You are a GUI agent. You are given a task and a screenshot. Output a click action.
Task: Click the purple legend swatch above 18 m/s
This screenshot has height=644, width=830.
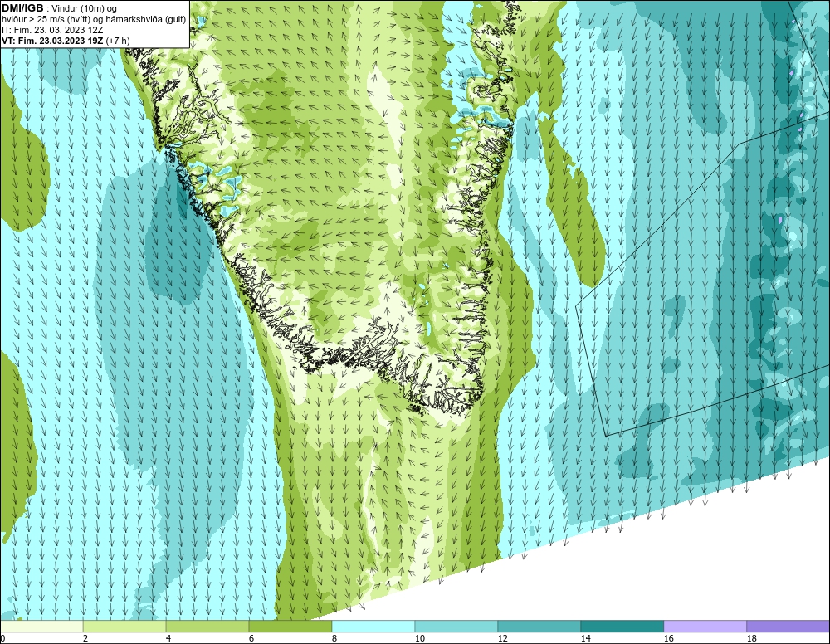[x=788, y=627]
